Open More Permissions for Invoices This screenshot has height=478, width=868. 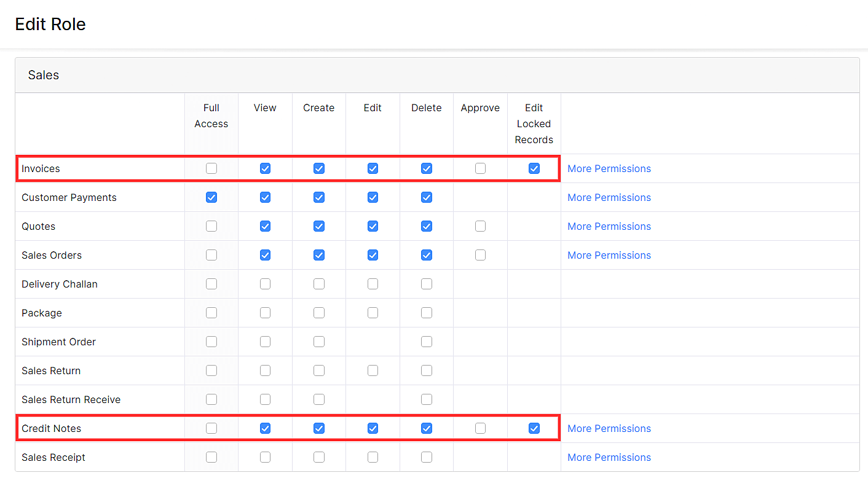point(609,168)
